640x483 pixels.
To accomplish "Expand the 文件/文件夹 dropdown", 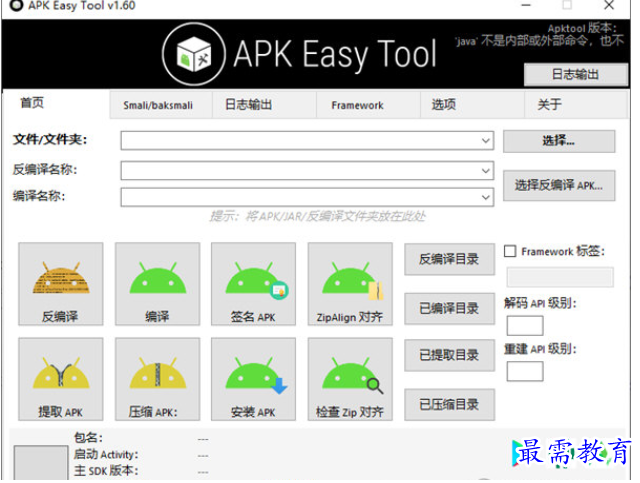I will point(485,141).
